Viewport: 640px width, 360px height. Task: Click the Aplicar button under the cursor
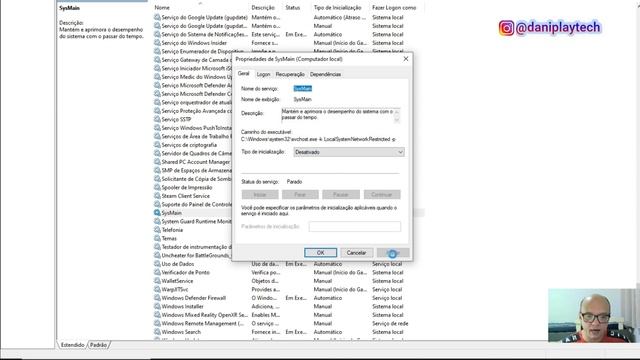pos(393,253)
